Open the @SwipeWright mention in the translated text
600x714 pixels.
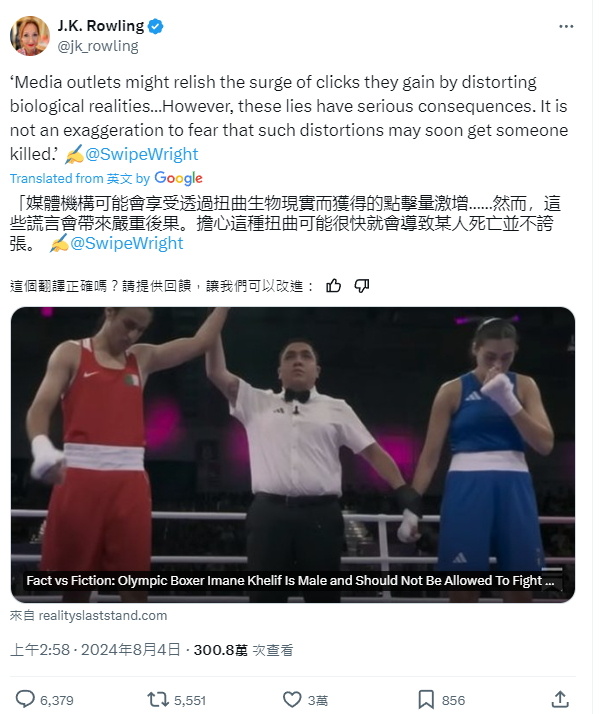127,243
